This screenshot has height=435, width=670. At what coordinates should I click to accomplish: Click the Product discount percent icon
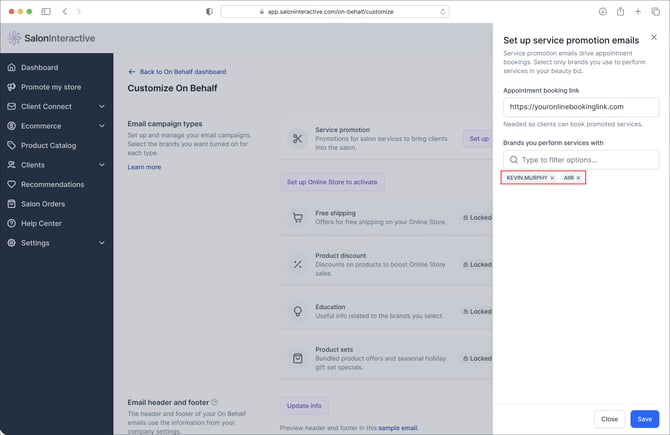click(x=298, y=265)
